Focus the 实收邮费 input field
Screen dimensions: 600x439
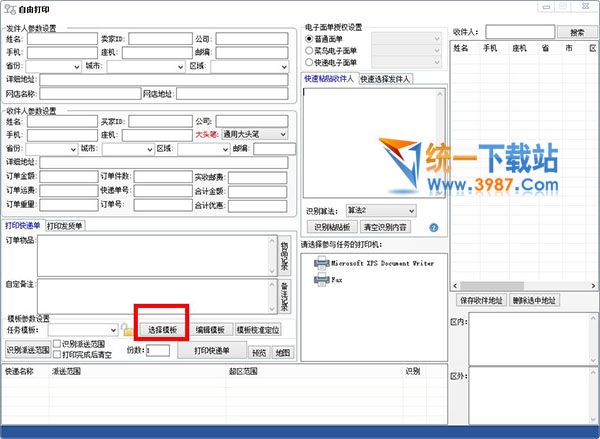pyautogui.click(x=258, y=177)
